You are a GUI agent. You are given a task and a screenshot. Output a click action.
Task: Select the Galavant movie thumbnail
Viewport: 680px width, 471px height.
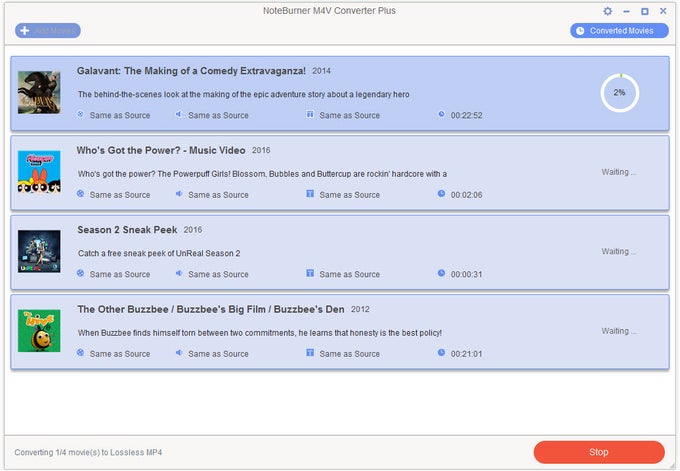pyautogui.click(x=39, y=92)
